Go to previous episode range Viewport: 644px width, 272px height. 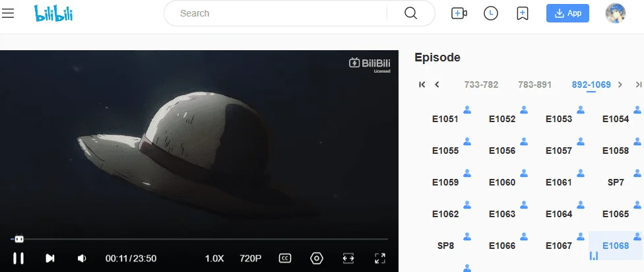437,85
